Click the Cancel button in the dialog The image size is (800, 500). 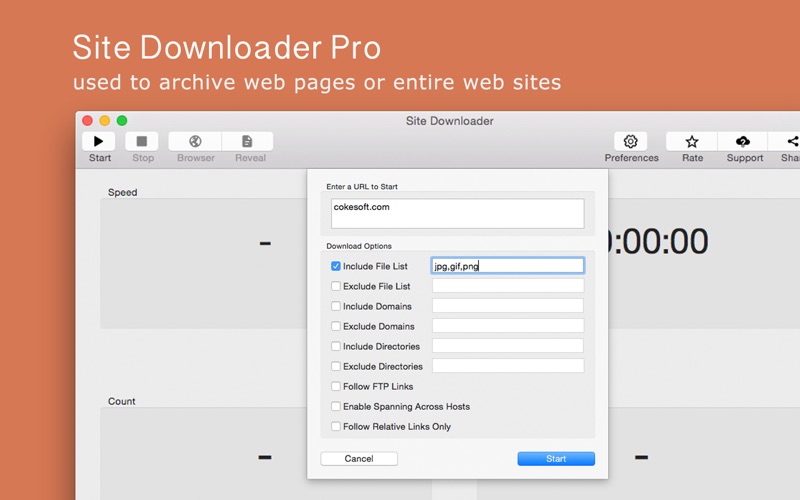pos(359,459)
